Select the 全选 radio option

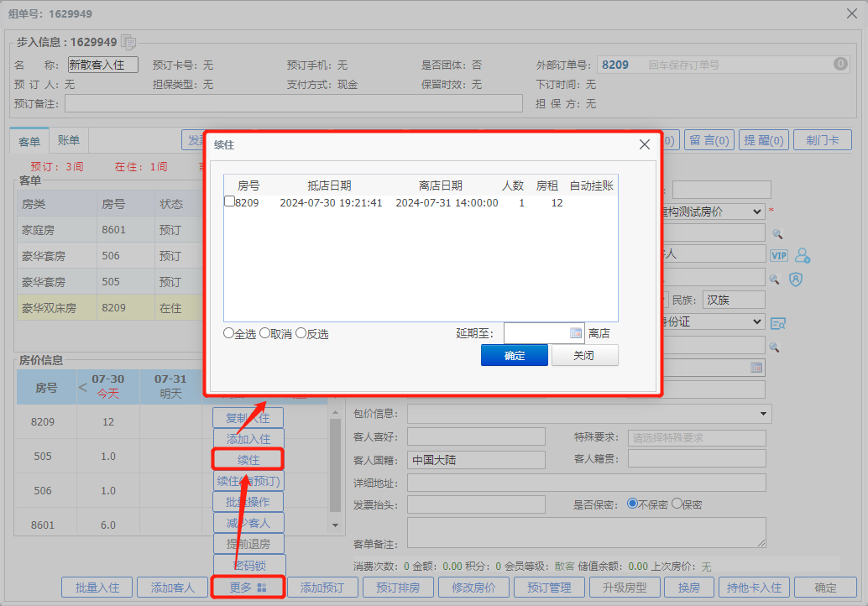pos(228,333)
